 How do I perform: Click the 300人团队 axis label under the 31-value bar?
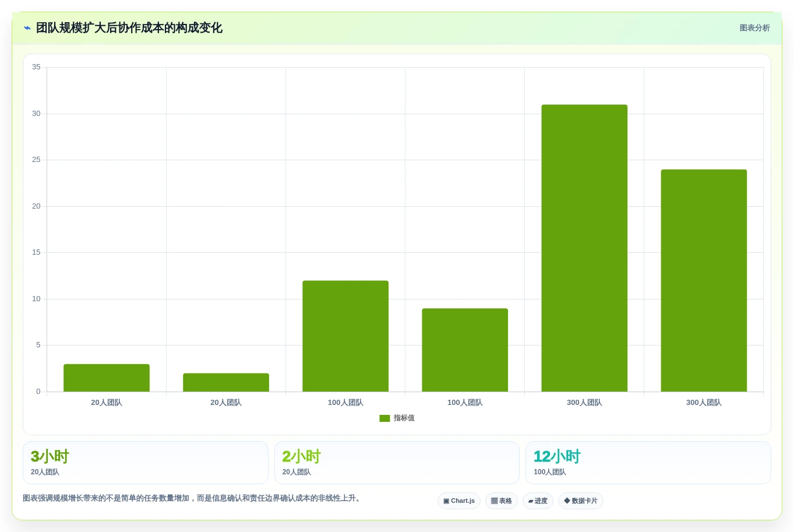(584, 403)
